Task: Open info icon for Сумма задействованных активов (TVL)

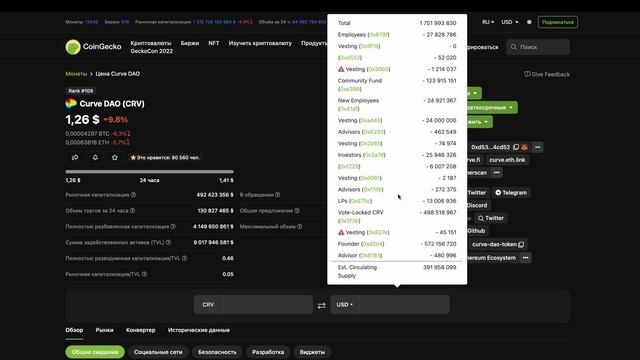Action: click(x=168, y=242)
